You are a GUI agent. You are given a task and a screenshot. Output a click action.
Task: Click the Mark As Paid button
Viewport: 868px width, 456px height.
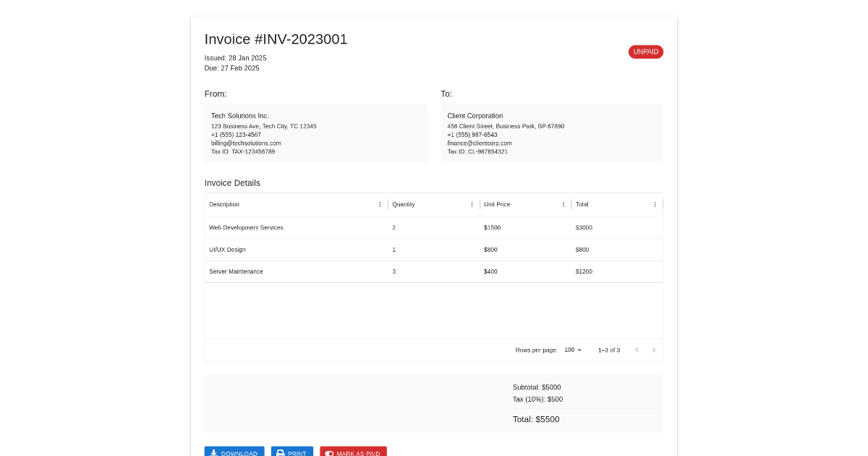coord(353,453)
